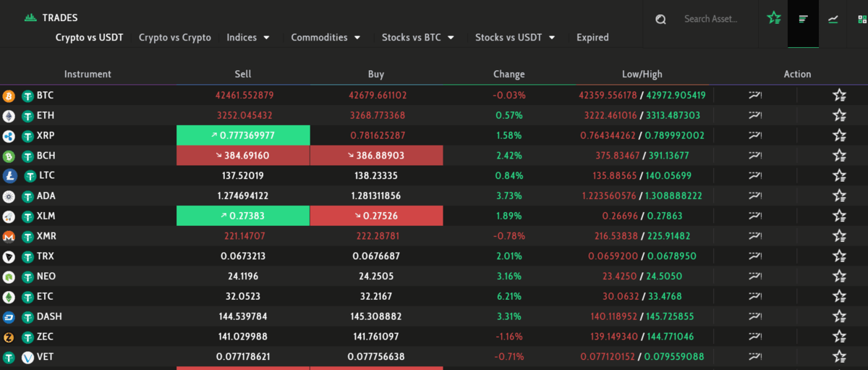868x370 pixels.
Task: Click the XRP Sell price 0.777369977
Action: click(x=243, y=135)
